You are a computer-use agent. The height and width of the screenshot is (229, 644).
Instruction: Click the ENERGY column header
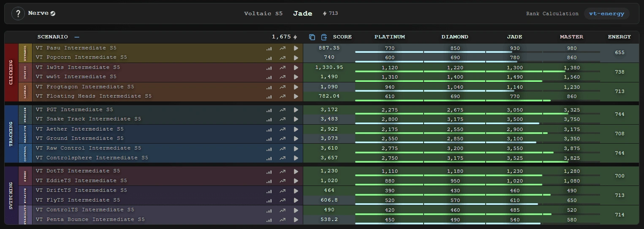[619, 37]
